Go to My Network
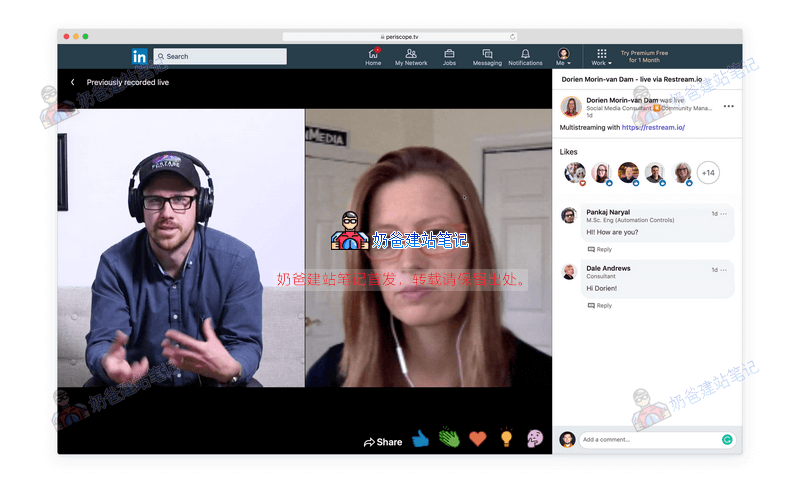 coord(410,56)
